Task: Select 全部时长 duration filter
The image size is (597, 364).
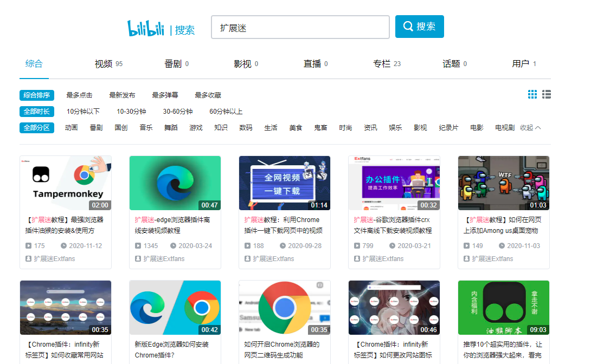Action: (x=37, y=112)
